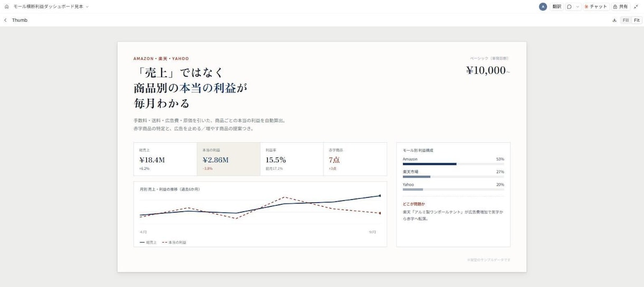Click the ¥10,000~ price text
This screenshot has width=644, height=287.
pyautogui.click(x=488, y=70)
